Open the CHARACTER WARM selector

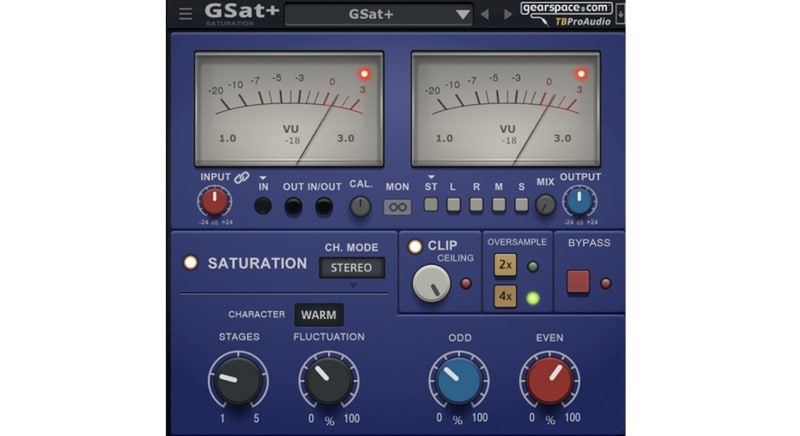click(x=319, y=315)
